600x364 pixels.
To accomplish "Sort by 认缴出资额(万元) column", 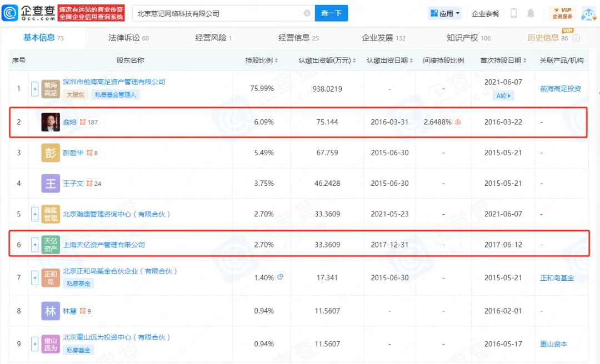I will tap(327, 60).
